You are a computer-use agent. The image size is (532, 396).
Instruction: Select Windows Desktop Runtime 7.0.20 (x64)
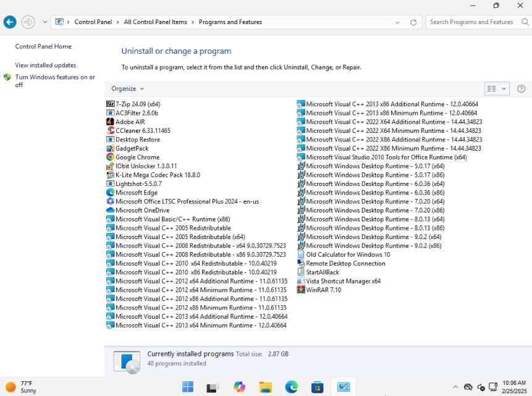pyautogui.click(x=371, y=201)
